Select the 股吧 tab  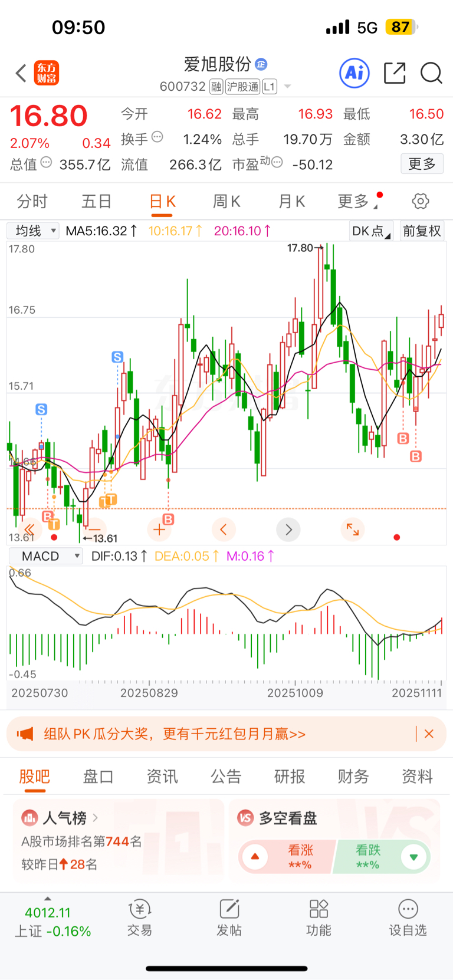tap(34, 777)
